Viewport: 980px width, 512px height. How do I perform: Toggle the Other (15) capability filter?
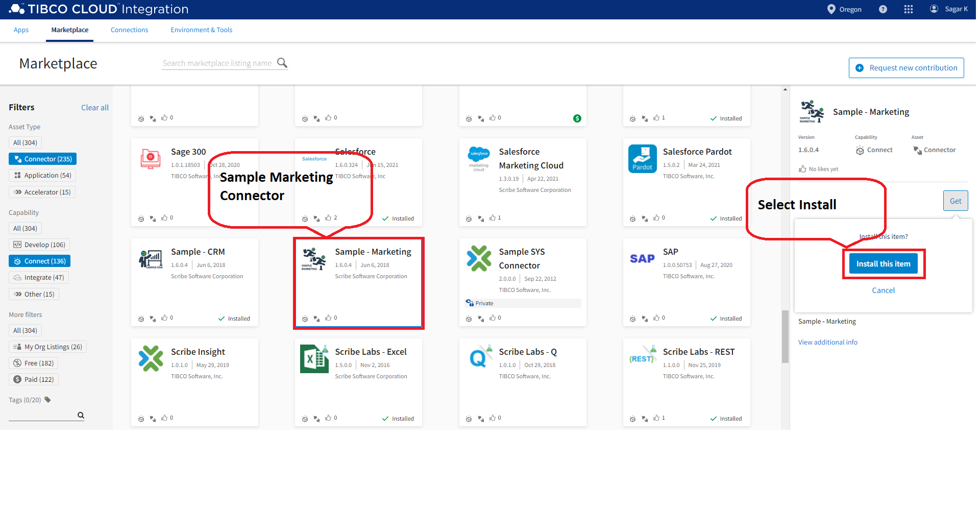click(34, 294)
